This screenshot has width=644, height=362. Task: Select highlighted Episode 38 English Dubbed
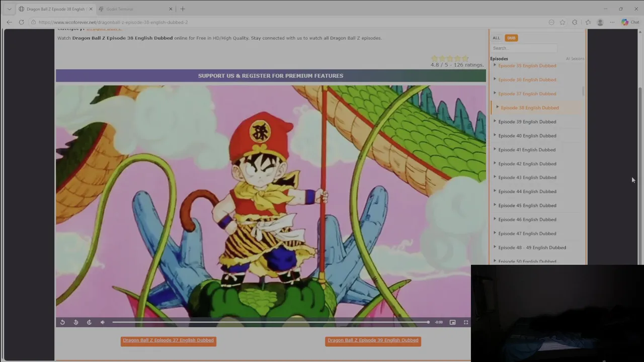[529, 108]
